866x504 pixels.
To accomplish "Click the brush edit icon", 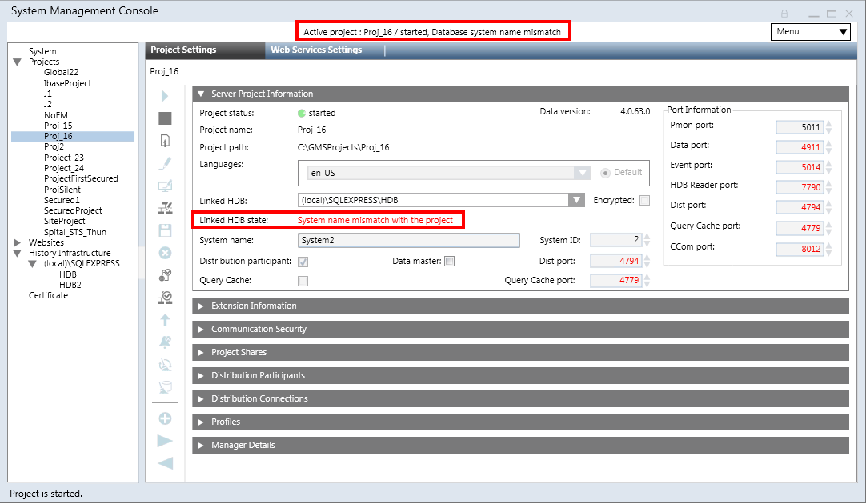I will pos(165,163).
